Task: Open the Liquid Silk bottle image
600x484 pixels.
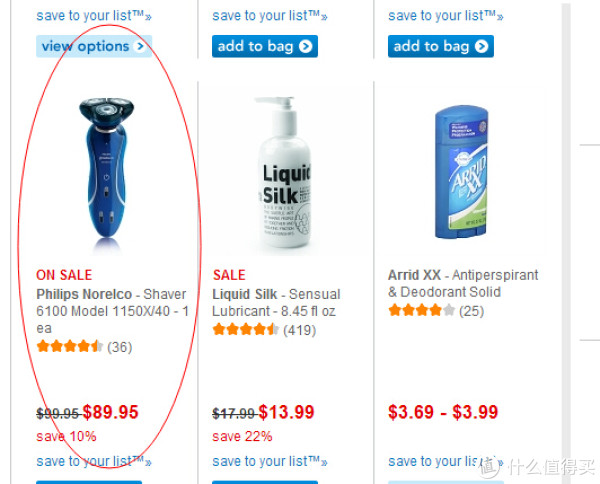Action: 283,172
